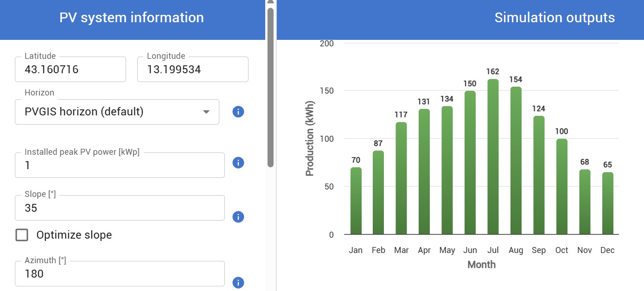Select the Slope value field
Viewport: 644px width, 291px height.
(x=120, y=208)
